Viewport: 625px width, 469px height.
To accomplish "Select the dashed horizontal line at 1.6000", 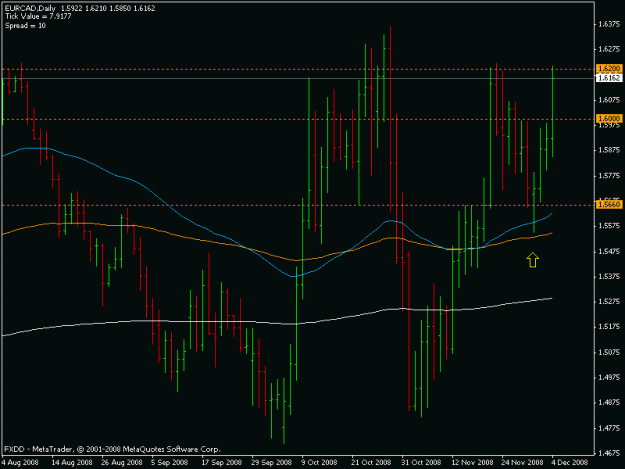I will tap(298, 119).
